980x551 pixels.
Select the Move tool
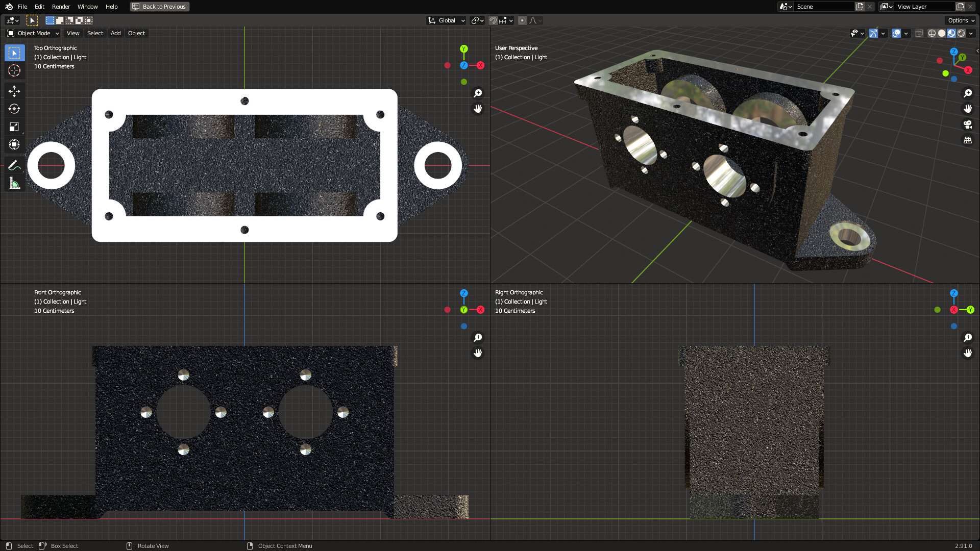click(14, 91)
